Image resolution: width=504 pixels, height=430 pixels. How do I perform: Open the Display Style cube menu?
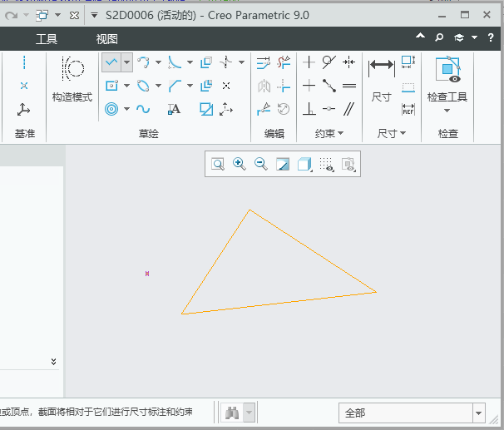coord(304,164)
